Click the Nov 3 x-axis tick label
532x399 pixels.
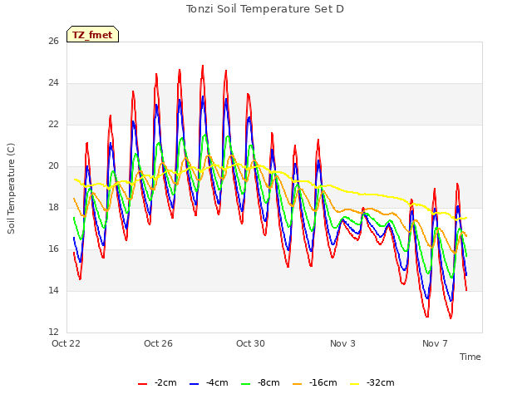pyautogui.click(x=342, y=343)
